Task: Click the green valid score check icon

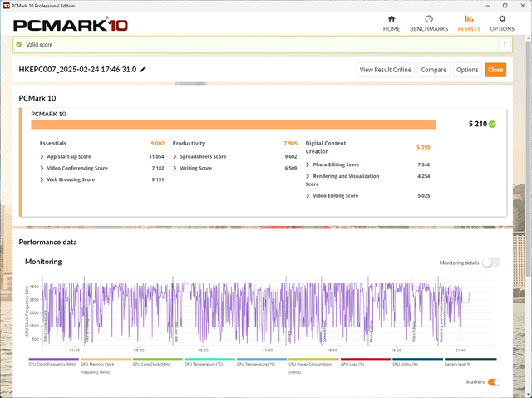Action: tap(19, 44)
